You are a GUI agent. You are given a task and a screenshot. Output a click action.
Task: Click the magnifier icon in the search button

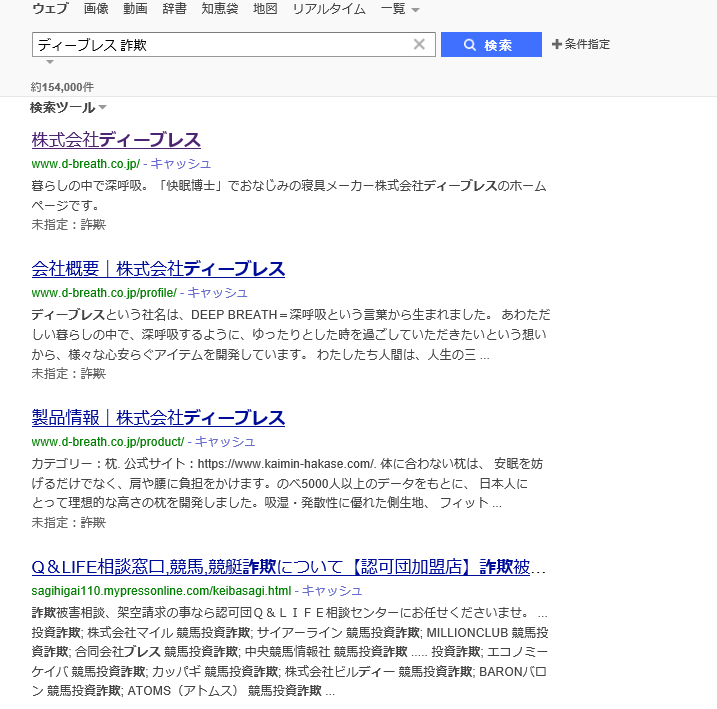click(470, 45)
